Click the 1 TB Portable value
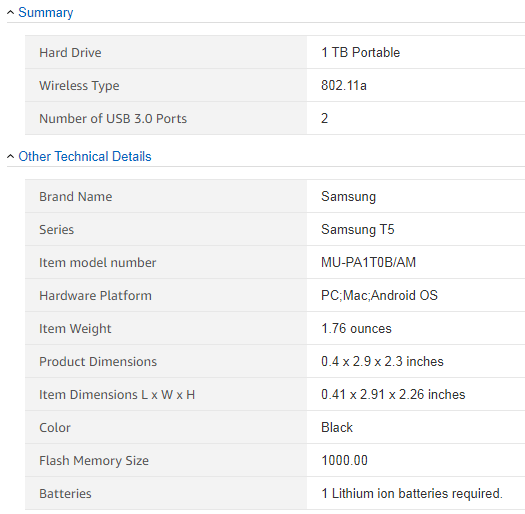The image size is (525, 514). [361, 53]
